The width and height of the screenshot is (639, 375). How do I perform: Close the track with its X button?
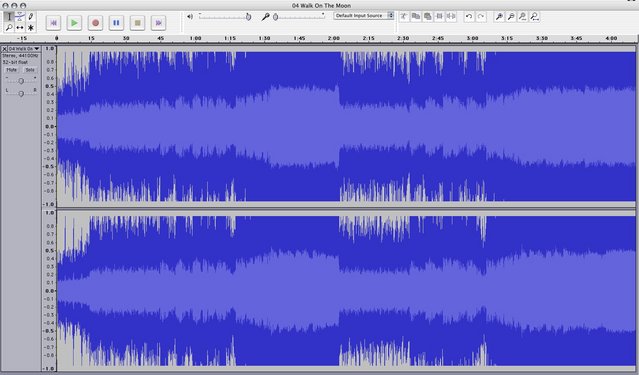pos(4,49)
